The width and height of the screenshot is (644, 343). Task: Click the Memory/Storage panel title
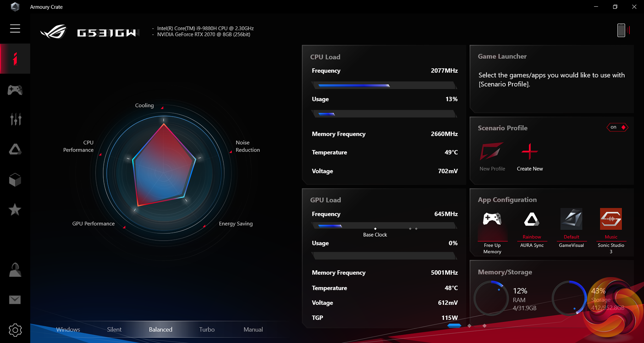(x=505, y=272)
